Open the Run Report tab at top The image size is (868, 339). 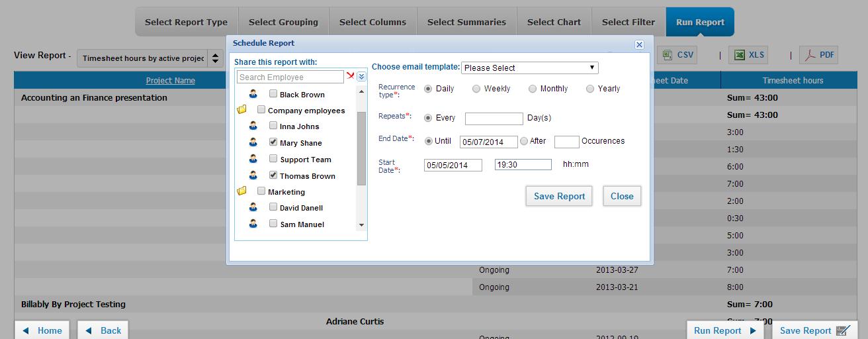[x=700, y=22]
